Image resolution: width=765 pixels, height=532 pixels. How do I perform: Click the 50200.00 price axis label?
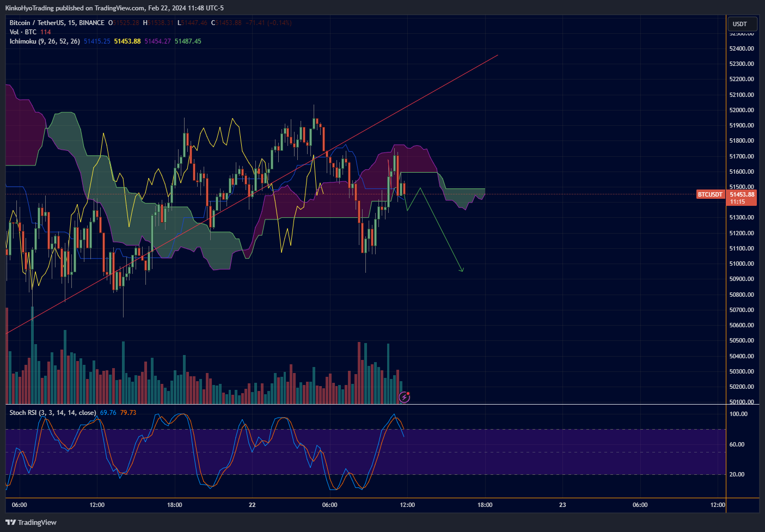coord(742,387)
